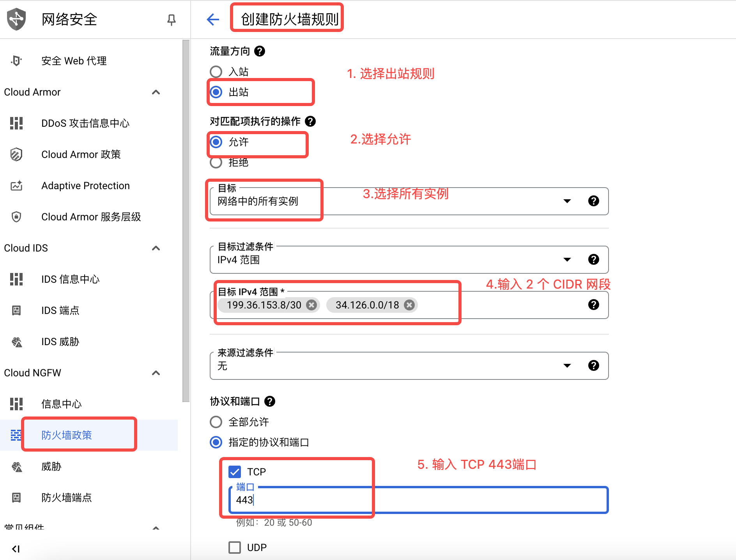This screenshot has width=736, height=560.
Task: Select the 出站 radio button
Action: (x=216, y=92)
